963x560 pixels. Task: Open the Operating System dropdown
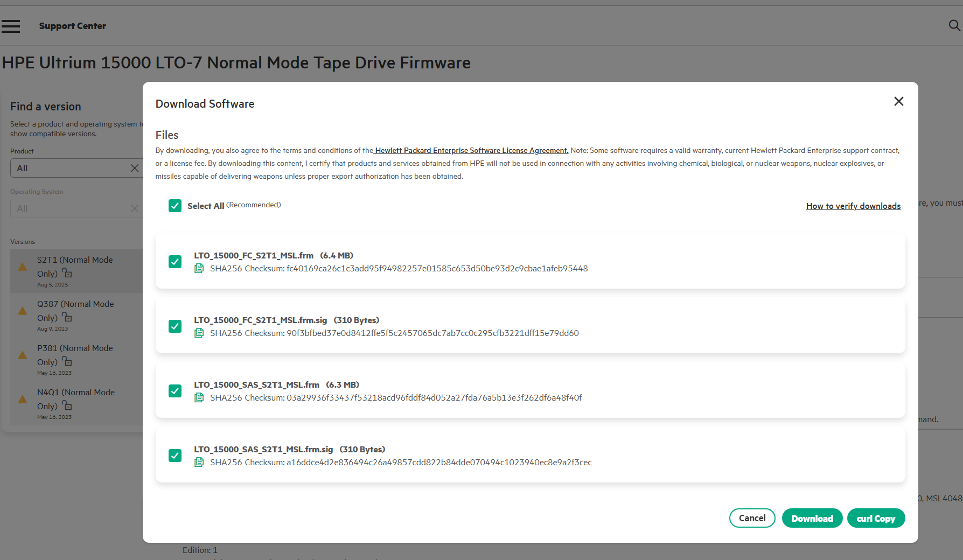click(x=70, y=208)
